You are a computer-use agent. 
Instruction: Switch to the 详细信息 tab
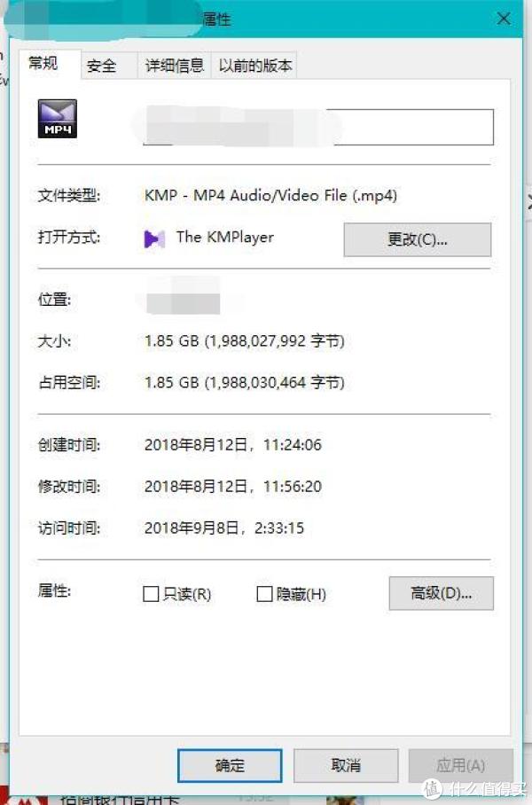coord(175,66)
